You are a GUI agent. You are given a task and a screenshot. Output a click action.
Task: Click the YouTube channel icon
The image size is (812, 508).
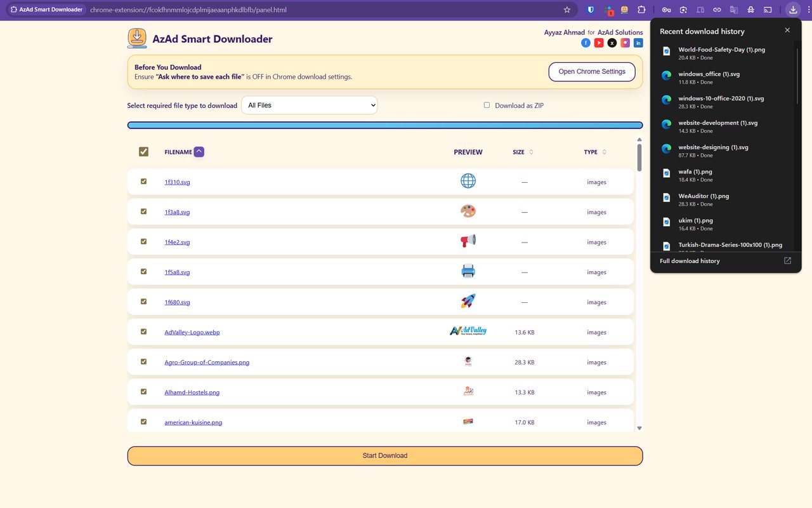(x=599, y=43)
